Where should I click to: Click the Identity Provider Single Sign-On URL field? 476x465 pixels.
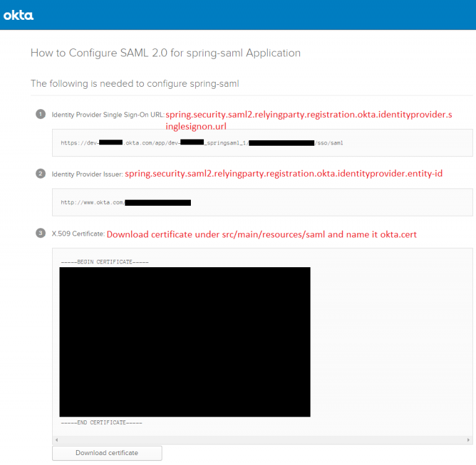point(262,143)
